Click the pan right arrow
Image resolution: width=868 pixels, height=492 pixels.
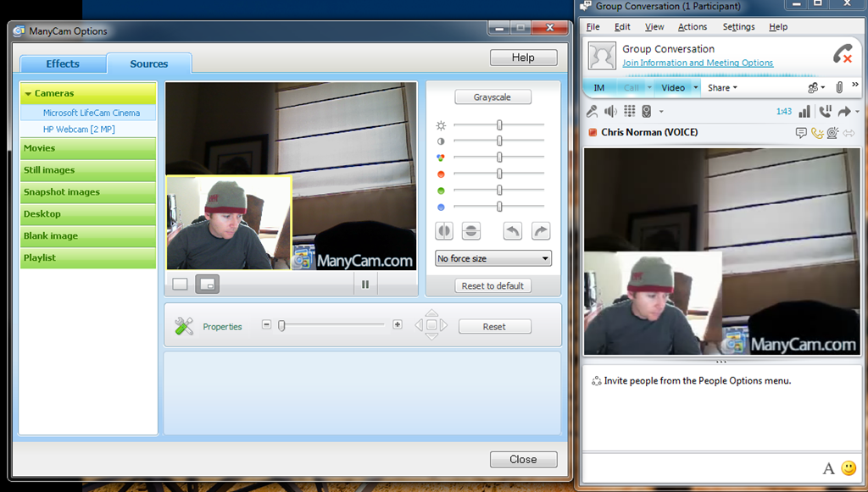point(443,325)
